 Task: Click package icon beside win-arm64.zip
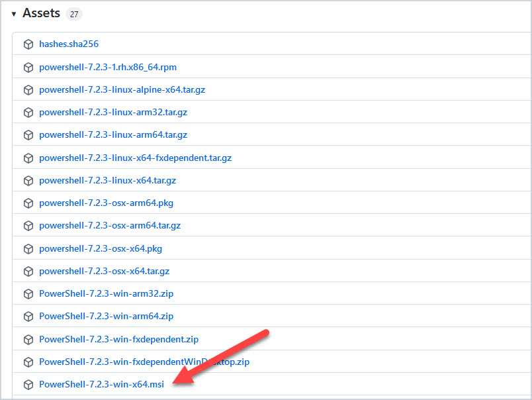tap(28, 317)
